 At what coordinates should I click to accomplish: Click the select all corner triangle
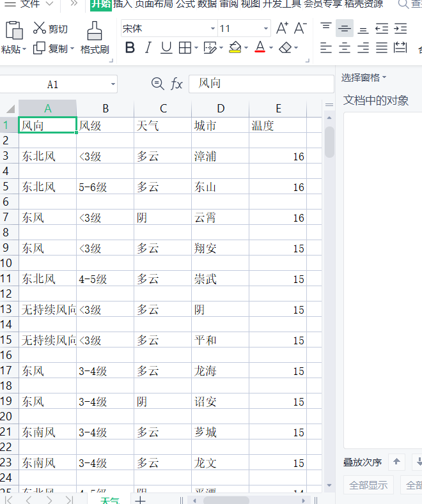click(x=10, y=109)
